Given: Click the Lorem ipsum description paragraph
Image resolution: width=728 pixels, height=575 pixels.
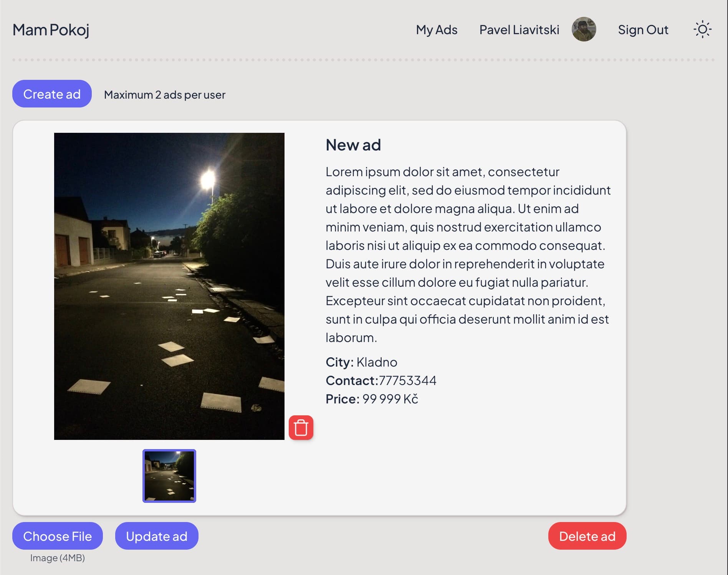Looking at the screenshot, I should [468, 254].
